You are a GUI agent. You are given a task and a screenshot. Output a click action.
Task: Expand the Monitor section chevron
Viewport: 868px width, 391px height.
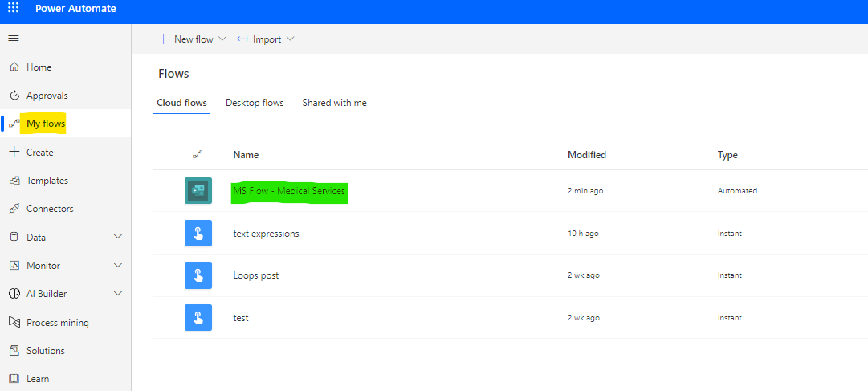coord(118,265)
